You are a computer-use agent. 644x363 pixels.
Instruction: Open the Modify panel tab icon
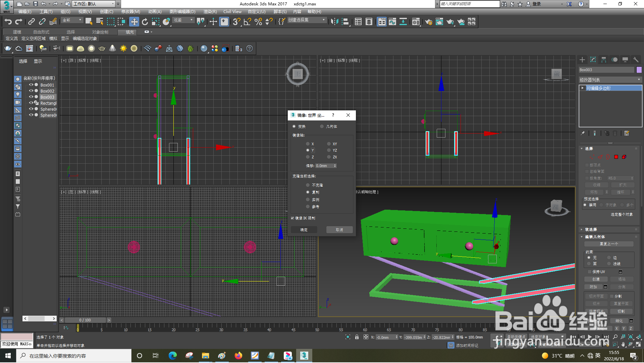(593, 60)
